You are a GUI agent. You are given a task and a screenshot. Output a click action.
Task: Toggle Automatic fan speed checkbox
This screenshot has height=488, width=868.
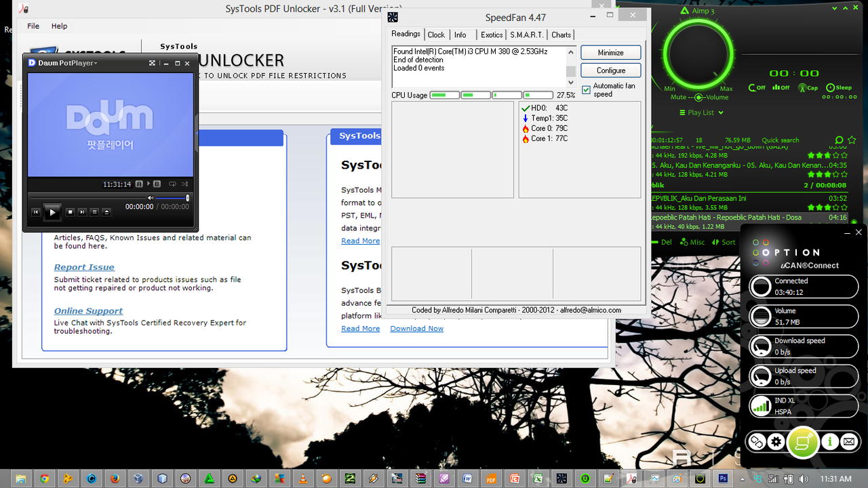coord(587,90)
